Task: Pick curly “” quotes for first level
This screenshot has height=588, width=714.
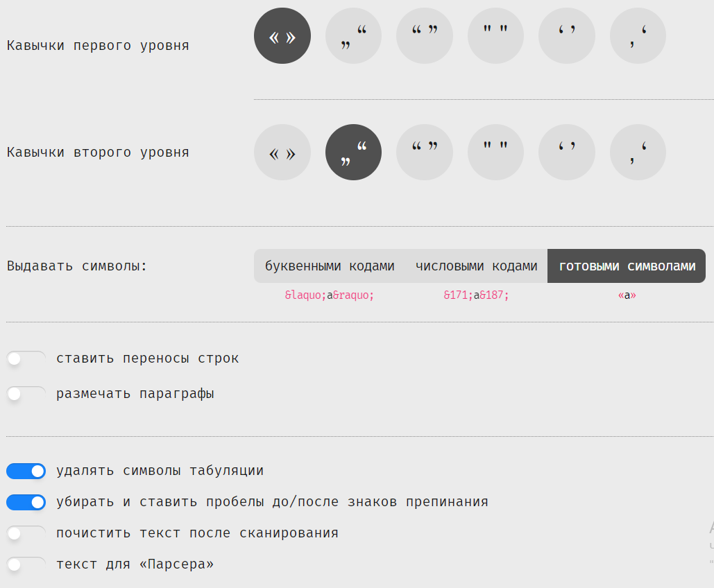Action: (x=425, y=36)
